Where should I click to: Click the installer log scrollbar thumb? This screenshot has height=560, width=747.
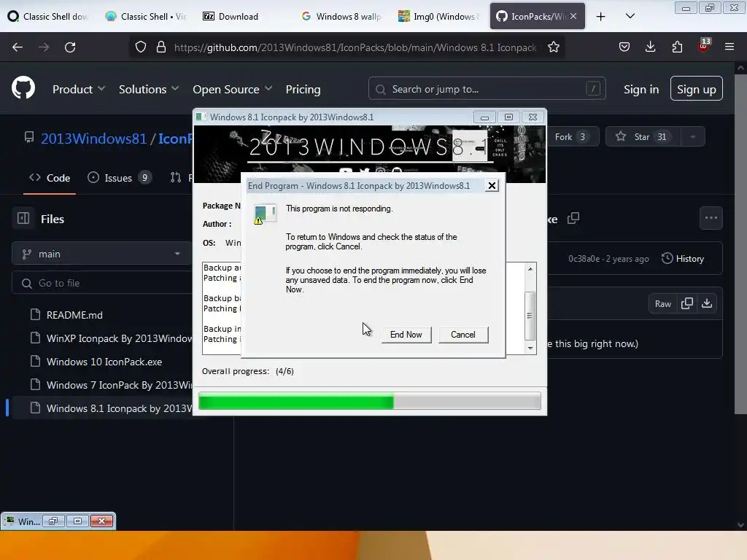click(x=530, y=315)
